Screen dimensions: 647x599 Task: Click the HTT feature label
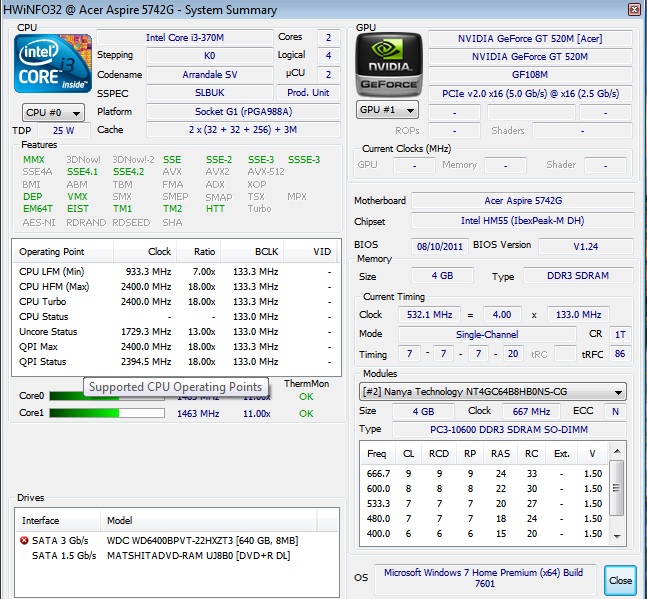point(215,209)
